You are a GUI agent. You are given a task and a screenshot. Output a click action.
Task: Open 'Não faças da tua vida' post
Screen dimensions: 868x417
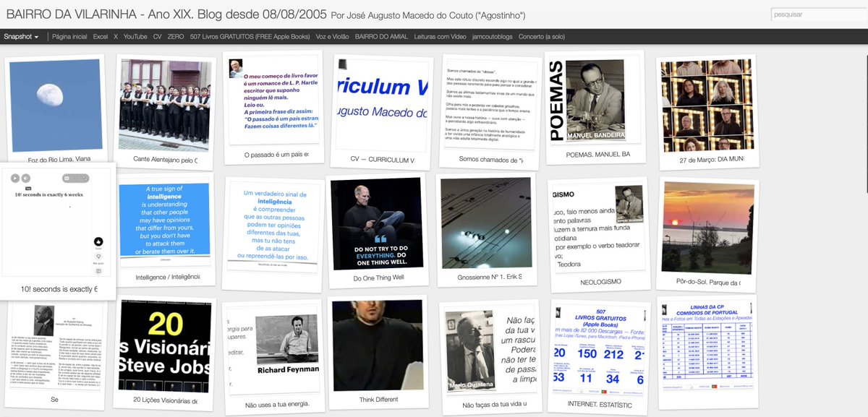489,351
